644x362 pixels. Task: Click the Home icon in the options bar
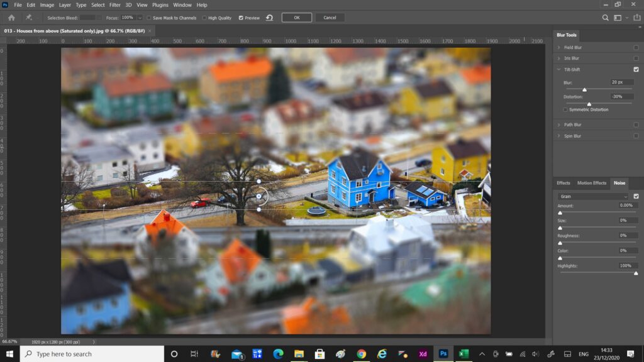pos(12,18)
